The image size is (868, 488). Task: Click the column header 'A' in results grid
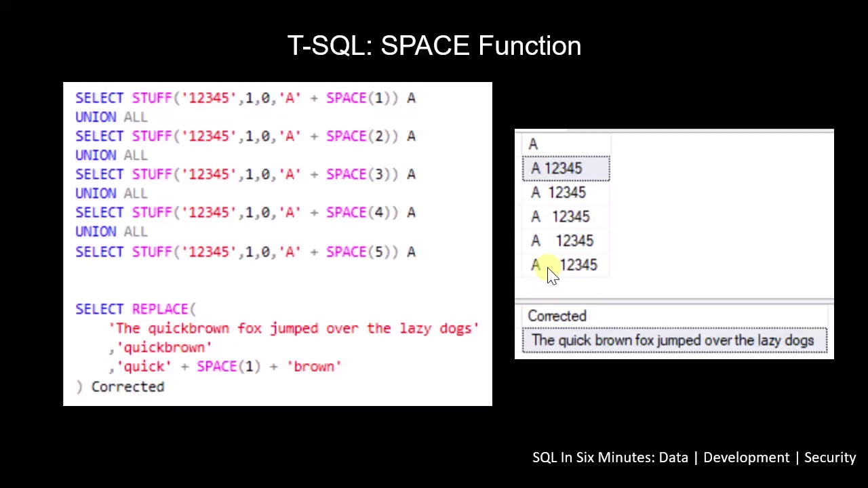(x=566, y=144)
